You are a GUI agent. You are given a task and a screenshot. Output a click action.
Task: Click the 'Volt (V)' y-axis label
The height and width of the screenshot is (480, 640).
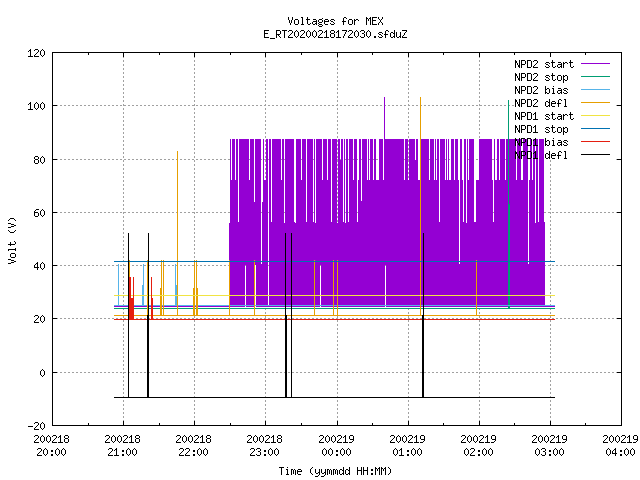point(12,240)
